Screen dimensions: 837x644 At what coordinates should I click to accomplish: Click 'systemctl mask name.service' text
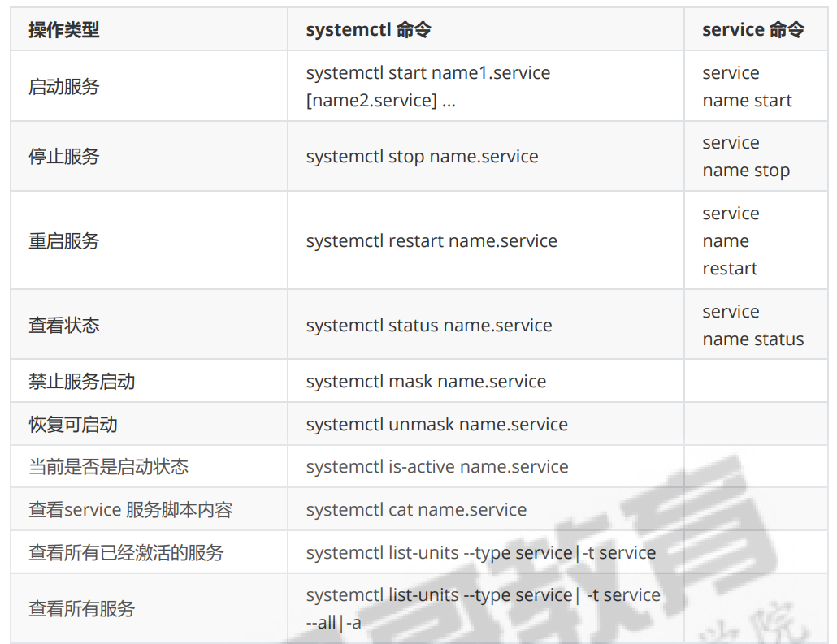426,382
